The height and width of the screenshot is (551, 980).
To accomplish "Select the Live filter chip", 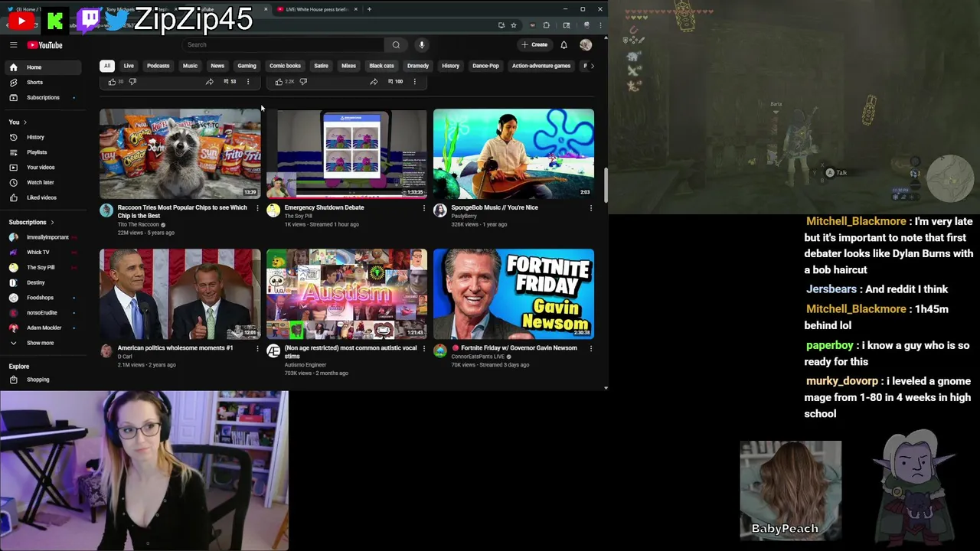I will [129, 66].
